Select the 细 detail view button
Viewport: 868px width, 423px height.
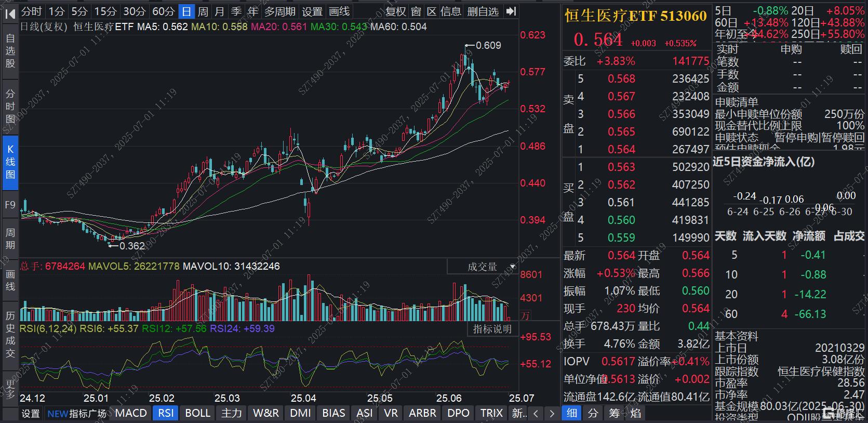[571, 414]
